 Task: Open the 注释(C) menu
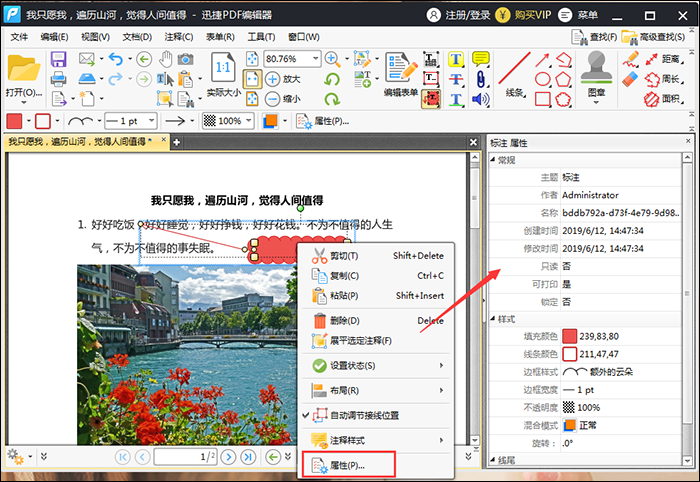tap(179, 37)
